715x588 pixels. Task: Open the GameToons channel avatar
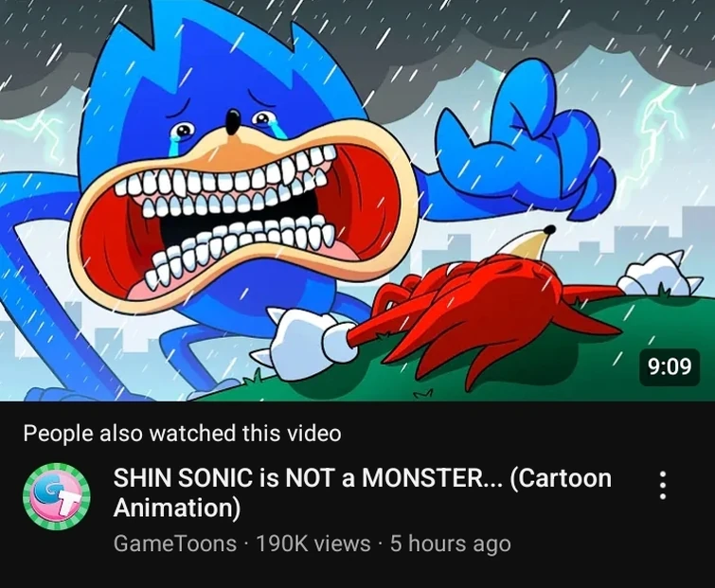click(x=56, y=497)
